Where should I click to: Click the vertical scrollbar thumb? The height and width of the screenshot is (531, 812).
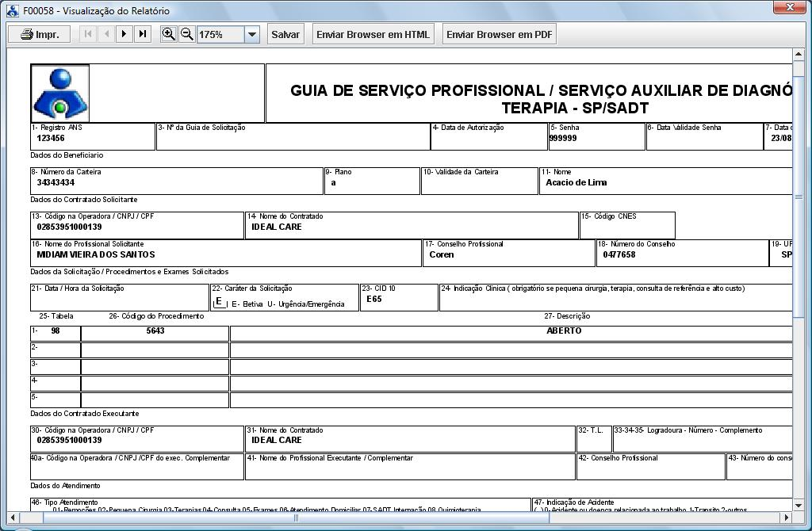point(798,197)
